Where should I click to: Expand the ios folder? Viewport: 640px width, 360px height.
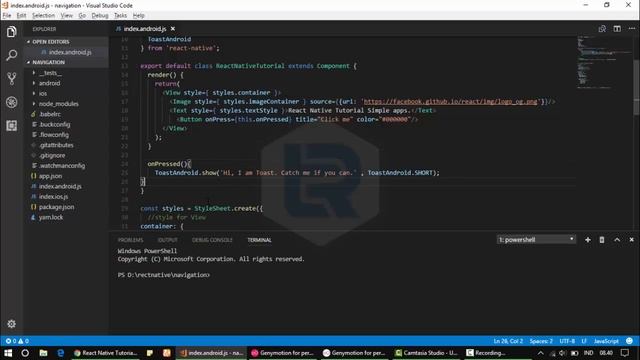(x=42, y=93)
